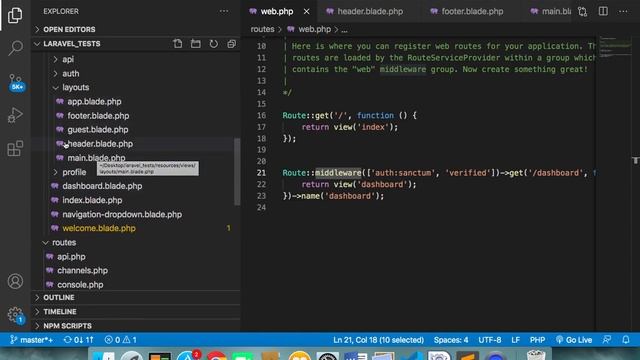Open the Manage gear icon
Viewport: 640px width, 360px height.
pyautogui.click(x=16, y=315)
